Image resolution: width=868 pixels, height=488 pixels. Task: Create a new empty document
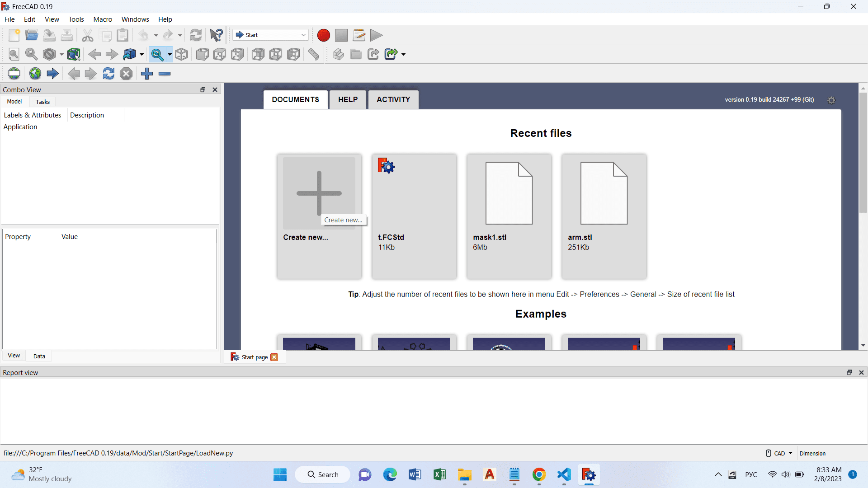coord(14,35)
